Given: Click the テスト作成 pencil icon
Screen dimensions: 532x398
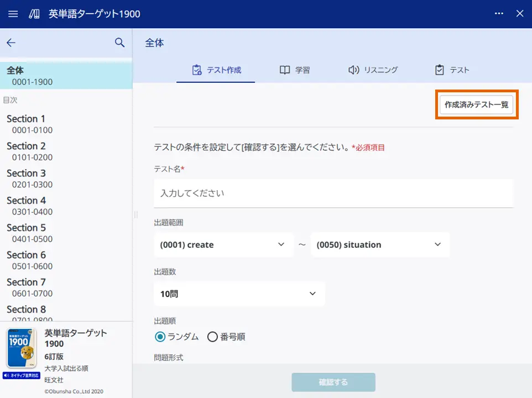Looking at the screenshot, I should 196,70.
